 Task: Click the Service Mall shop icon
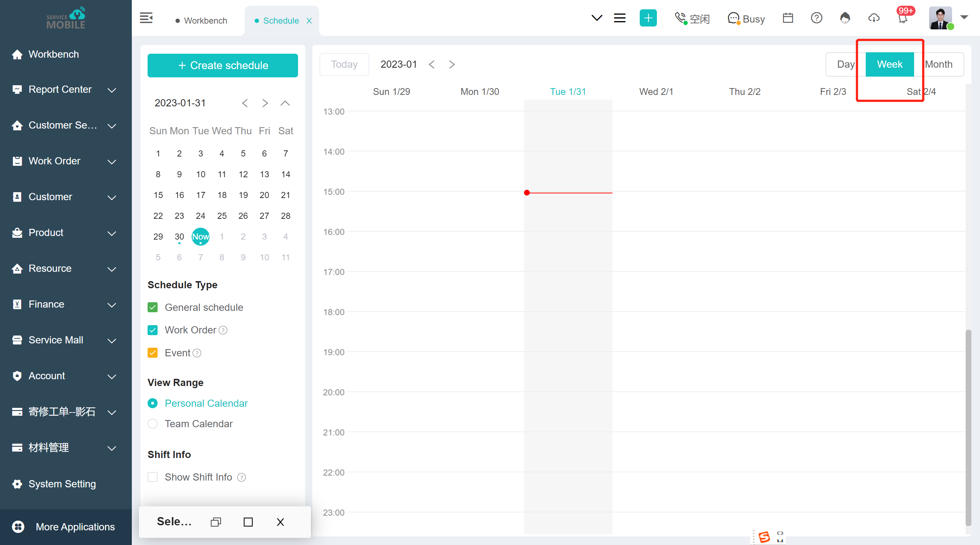17,340
